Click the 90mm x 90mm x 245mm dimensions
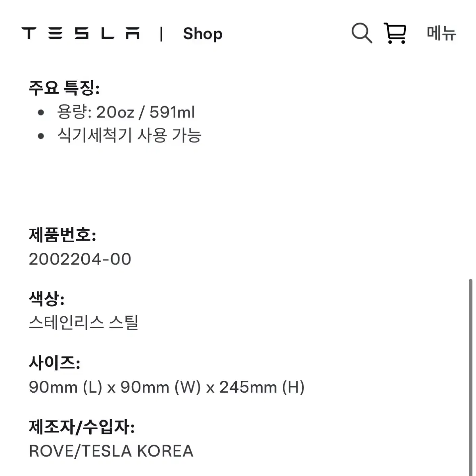The width and height of the screenshot is (476, 476). coord(167,387)
